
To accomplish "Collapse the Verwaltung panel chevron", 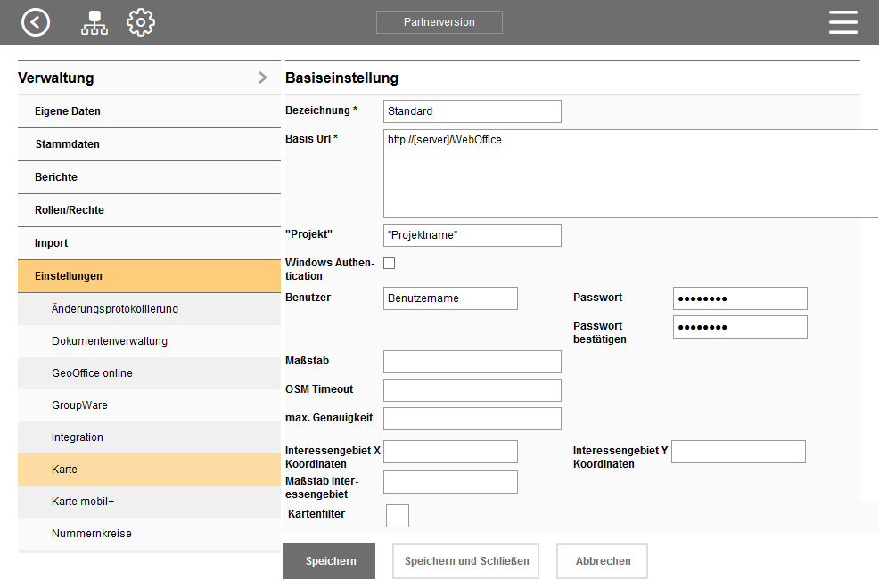I will [262, 78].
